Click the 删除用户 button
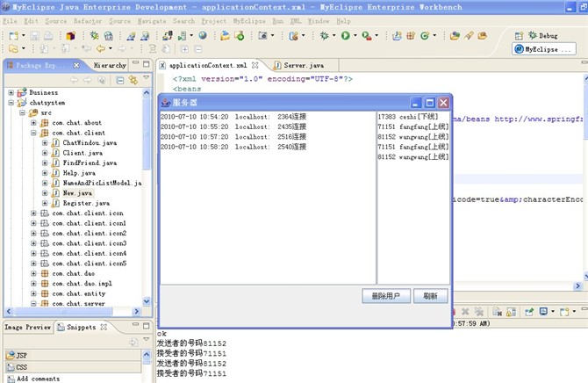 [386, 296]
